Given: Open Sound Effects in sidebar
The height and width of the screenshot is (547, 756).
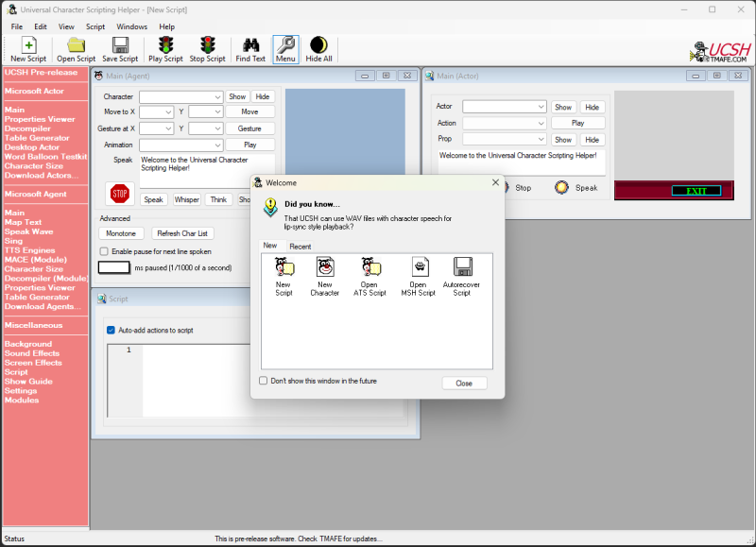Looking at the screenshot, I should (32, 353).
